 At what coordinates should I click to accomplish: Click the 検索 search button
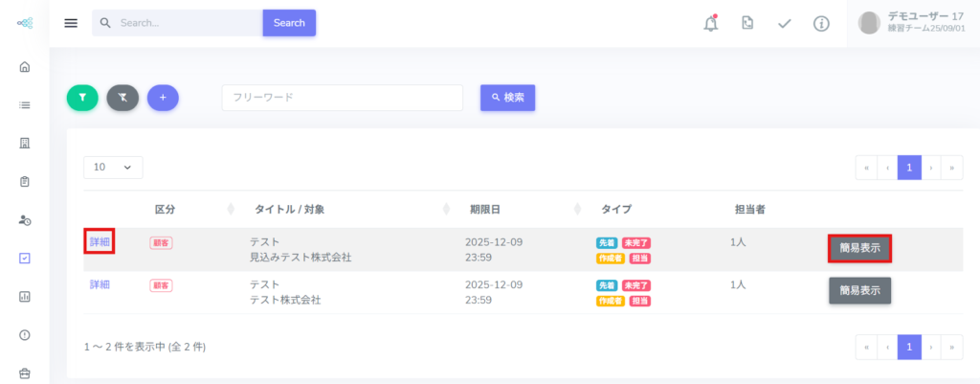click(x=507, y=98)
